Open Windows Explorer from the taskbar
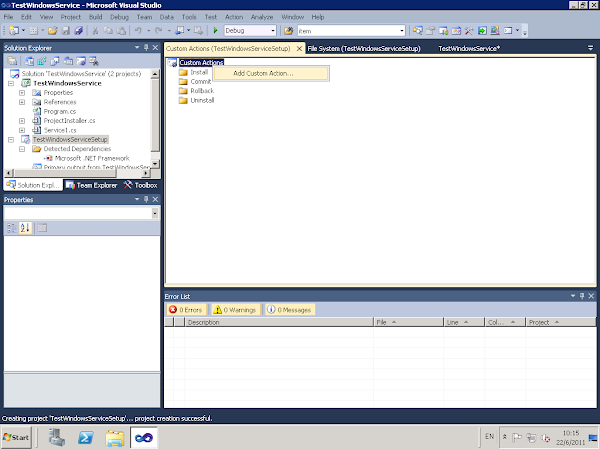Viewport: 600px width, 450px height. pyautogui.click(x=115, y=437)
